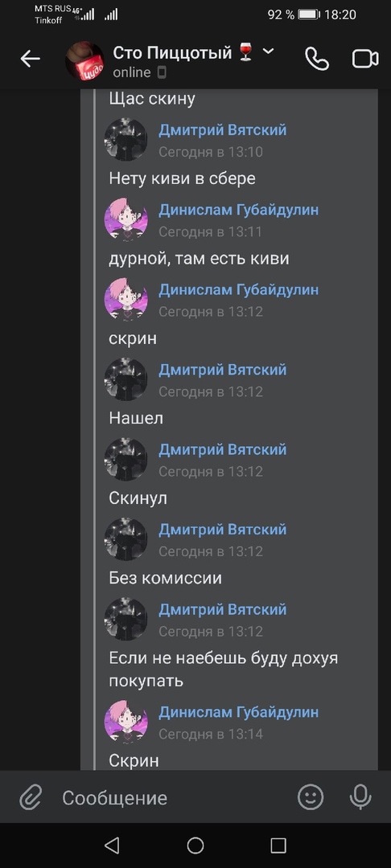Expand chat options chevron beside chat name
The width and height of the screenshot is (391, 868).
tap(268, 51)
